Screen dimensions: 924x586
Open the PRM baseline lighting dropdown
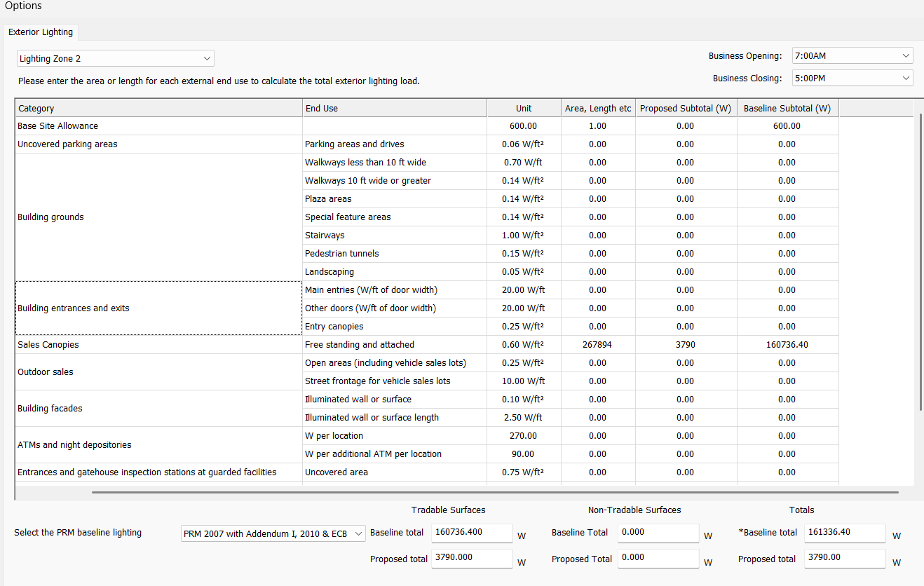tap(273, 534)
